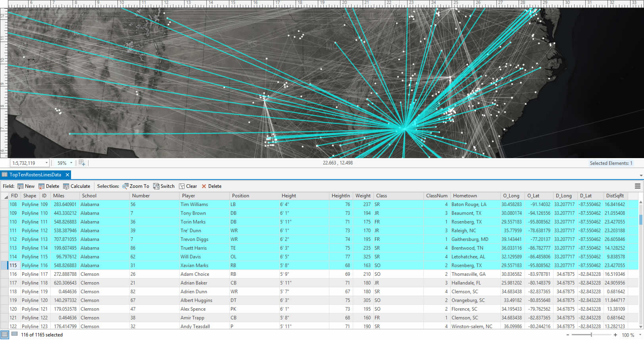The height and width of the screenshot is (340, 644).
Task: Click the table scroll up arrow
Action: point(641,203)
